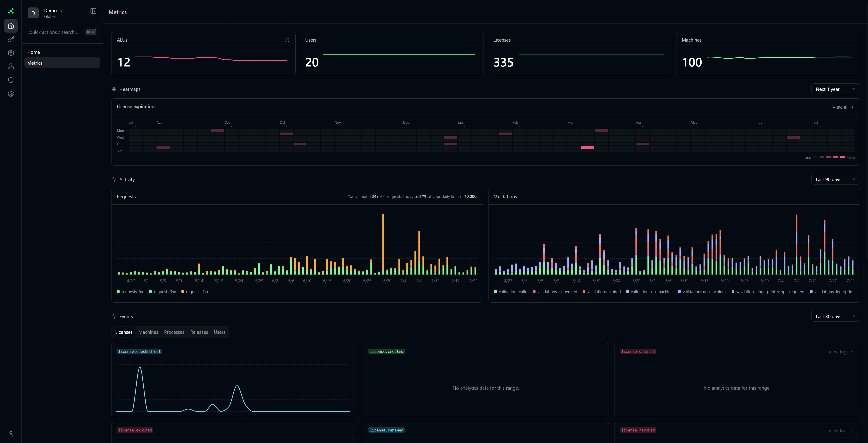Click the heatmap cell in August Sunday row
868x443 pixels.
pos(163,148)
